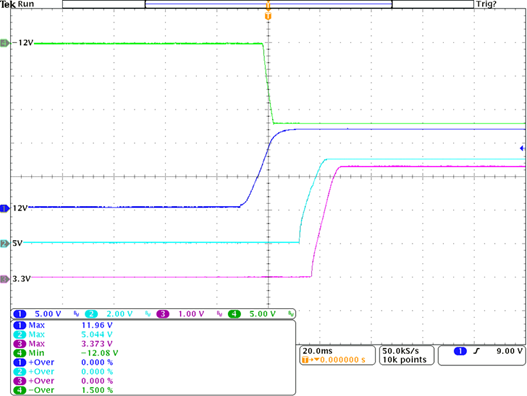Click the record view position bar at top

click(268, 4)
